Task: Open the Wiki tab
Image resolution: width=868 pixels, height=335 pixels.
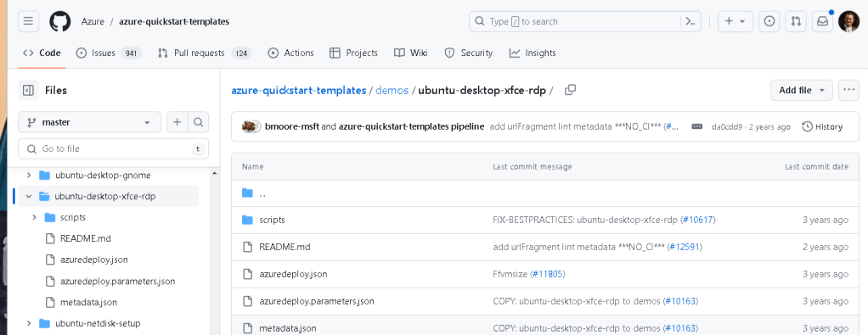Action: point(411,53)
